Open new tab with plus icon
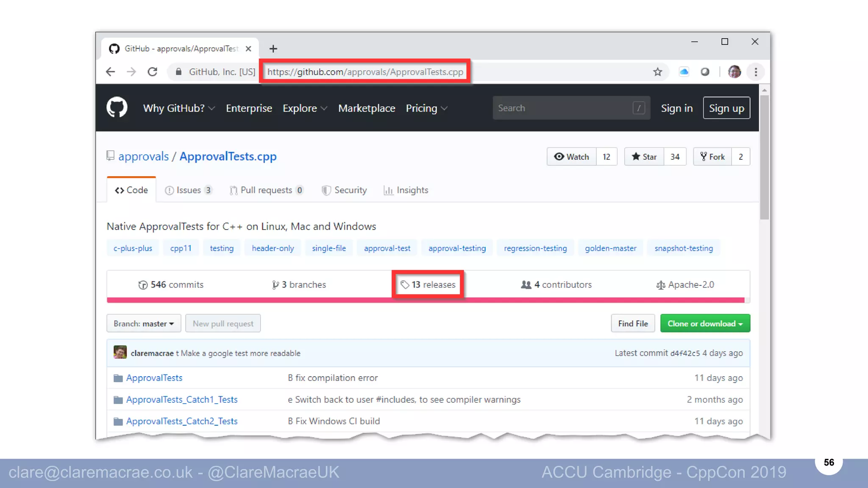 tap(273, 49)
